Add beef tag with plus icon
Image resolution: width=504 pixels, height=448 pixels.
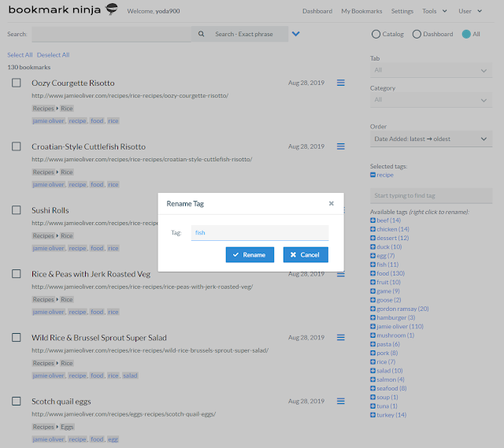[372, 220]
